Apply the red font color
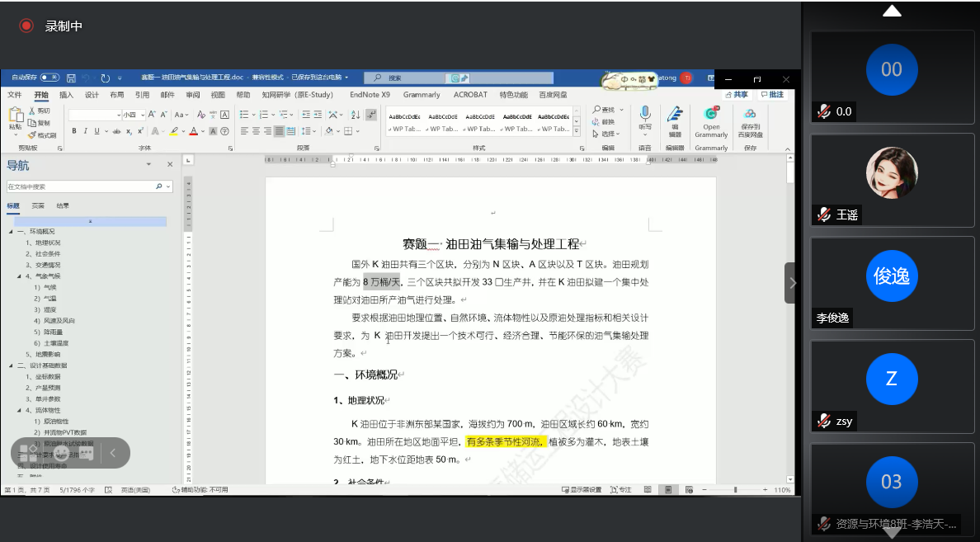 [x=194, y=131]
